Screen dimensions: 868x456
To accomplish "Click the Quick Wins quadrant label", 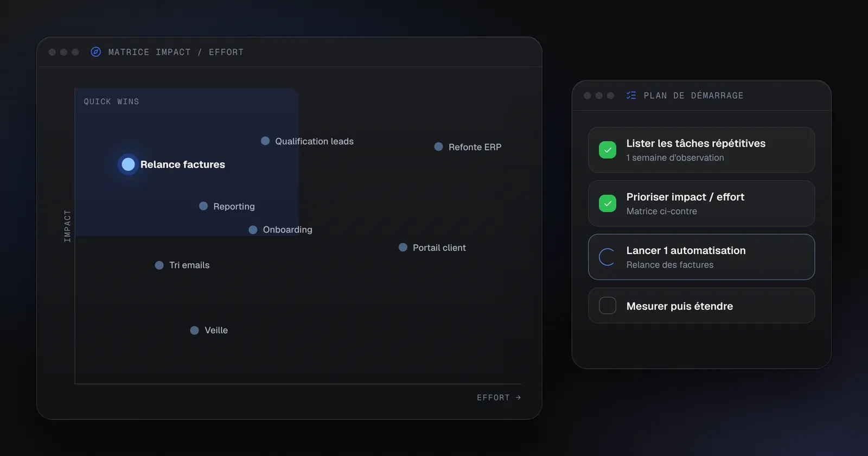I will (x=111, y=102).
